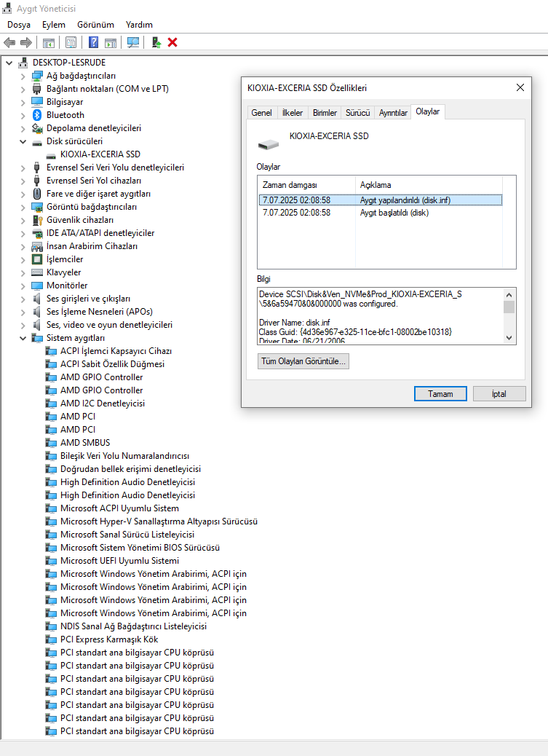Image resolution: width=548 pixels, height=756 pixels.
Task: Select Doğrudan bellek erişimi denetleyicisi device
Action: click(130, 469)
